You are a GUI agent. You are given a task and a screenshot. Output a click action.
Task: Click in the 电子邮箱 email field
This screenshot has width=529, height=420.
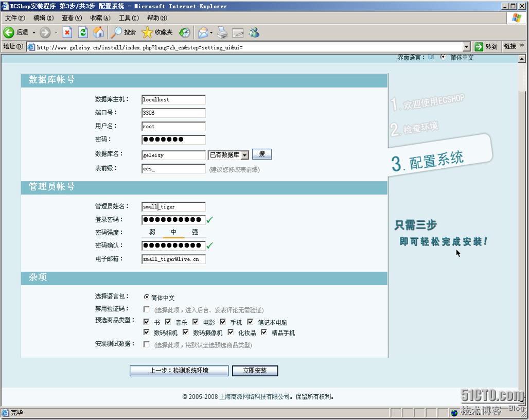(x=173, y=259)
